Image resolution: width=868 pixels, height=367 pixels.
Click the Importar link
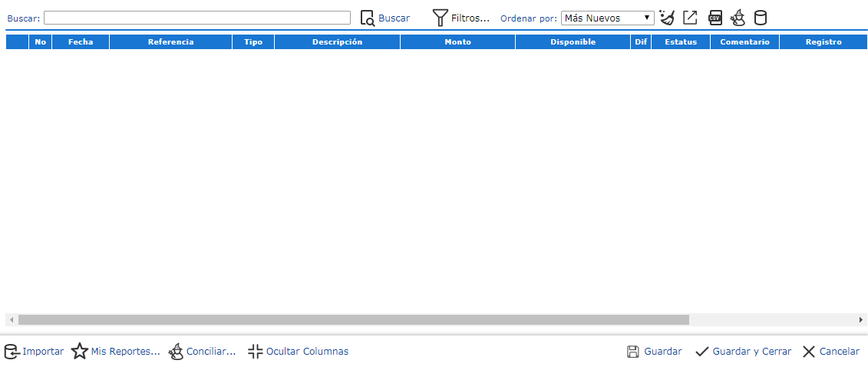pos(43,352)
